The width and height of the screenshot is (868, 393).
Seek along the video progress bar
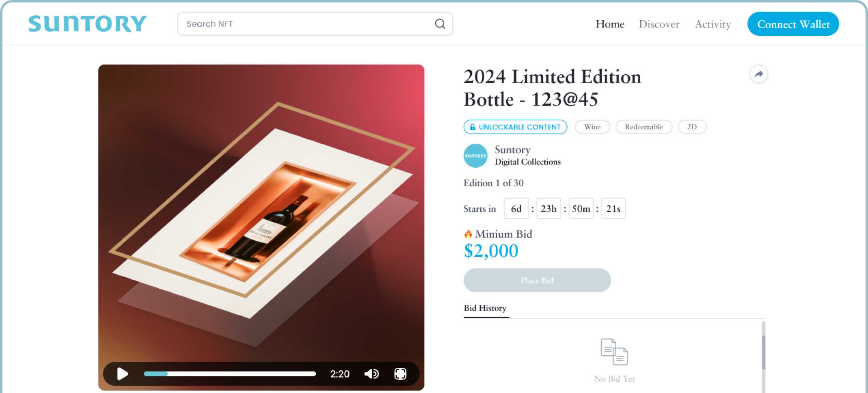230,374
